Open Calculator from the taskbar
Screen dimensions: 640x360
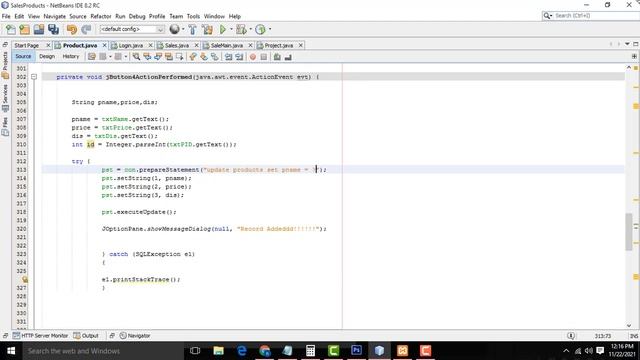(310, 351)
